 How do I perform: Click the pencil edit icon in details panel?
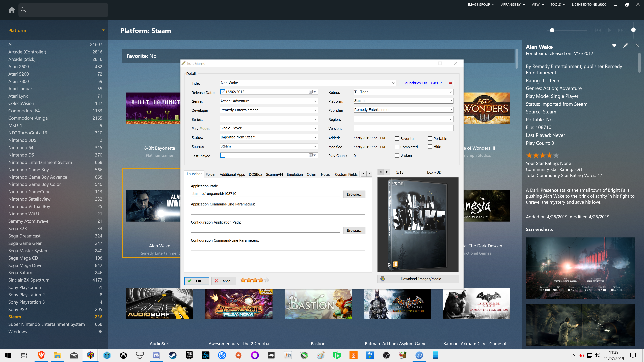point(626,45)
